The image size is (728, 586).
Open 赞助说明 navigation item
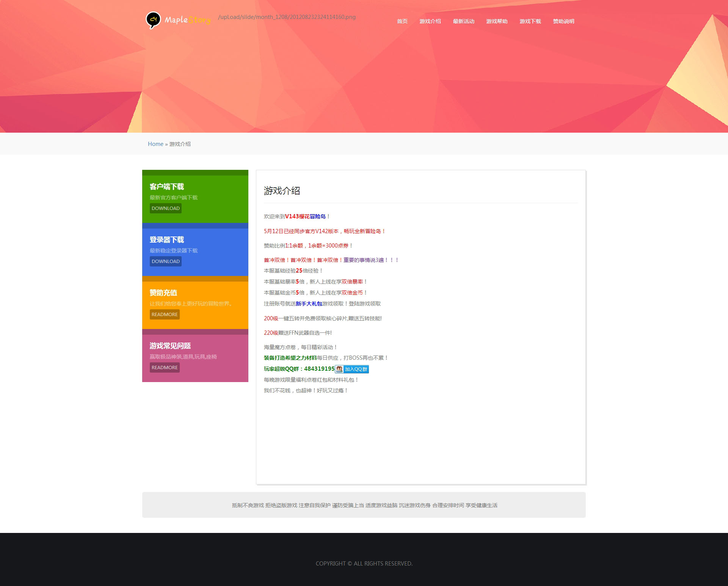click(x=563, y=21)
